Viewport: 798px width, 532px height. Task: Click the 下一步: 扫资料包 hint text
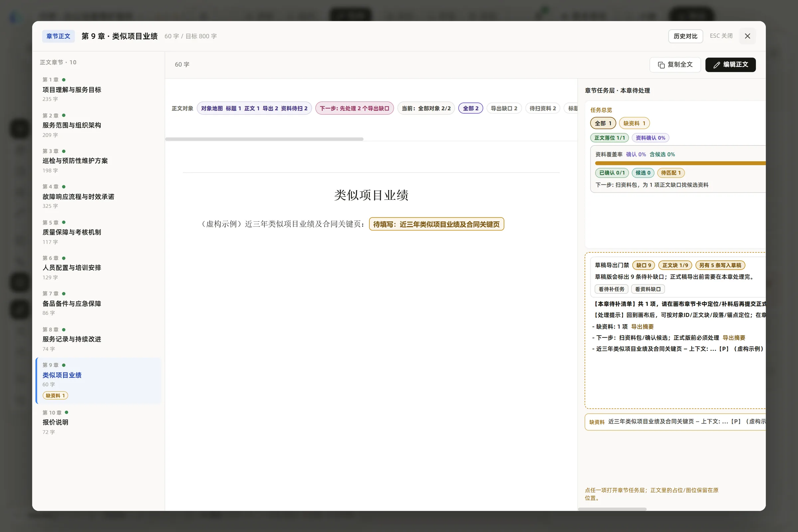pyautogui.click(x=652, y=185)
